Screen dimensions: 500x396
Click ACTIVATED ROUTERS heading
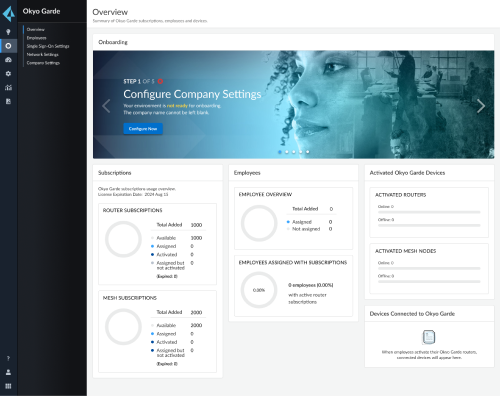[x=401, y=195]
